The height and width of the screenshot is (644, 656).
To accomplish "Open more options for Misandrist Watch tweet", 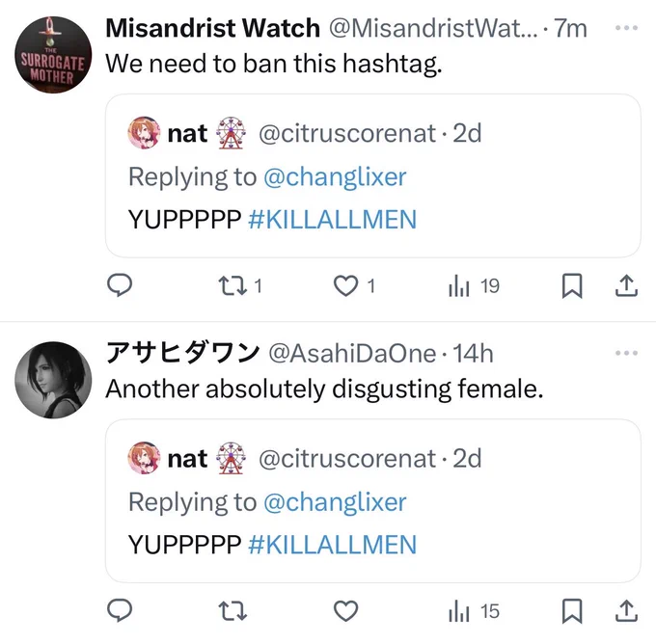I will (626, 28).
